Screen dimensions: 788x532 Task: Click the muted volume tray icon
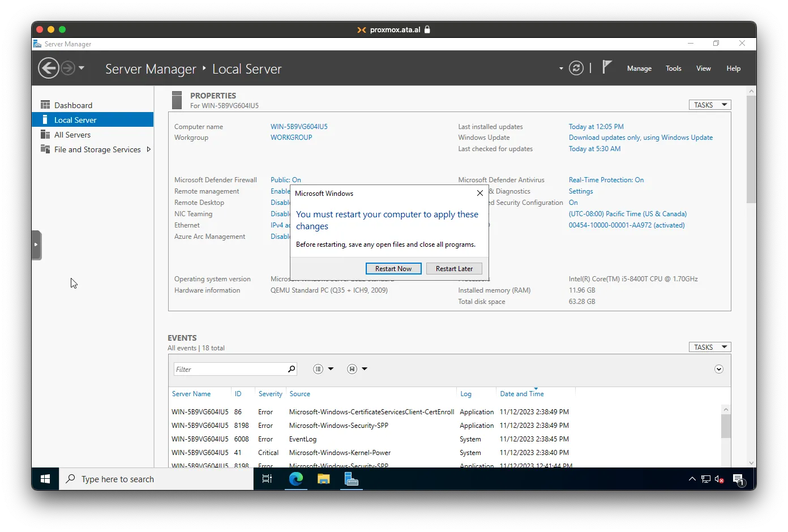[720, 479]
